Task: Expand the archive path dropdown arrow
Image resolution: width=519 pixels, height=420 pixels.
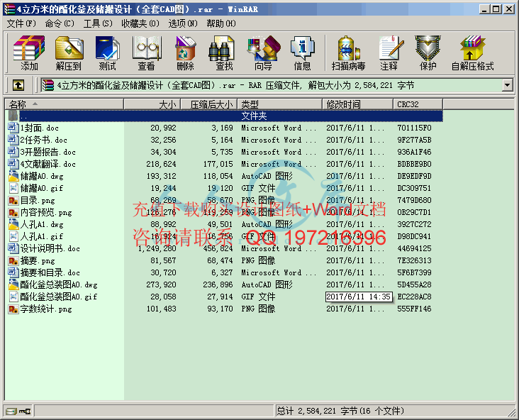Action: 507,85
